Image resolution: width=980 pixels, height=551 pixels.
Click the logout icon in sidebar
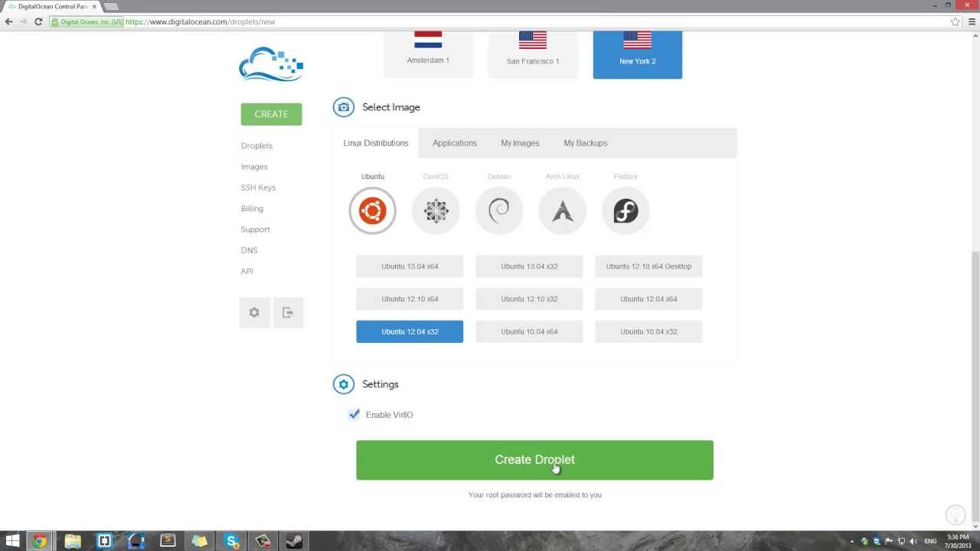288,312
